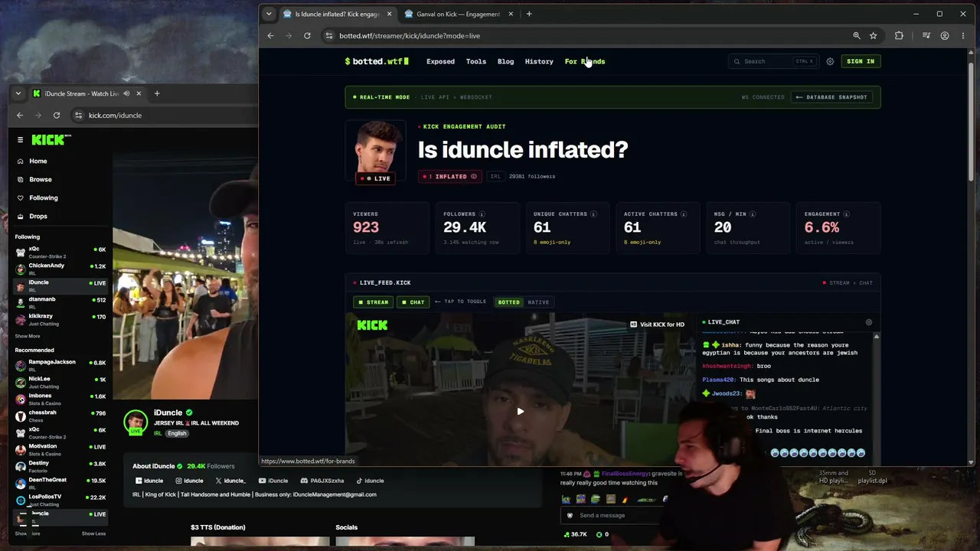Expand Following list with Show More

pos(28,336)
